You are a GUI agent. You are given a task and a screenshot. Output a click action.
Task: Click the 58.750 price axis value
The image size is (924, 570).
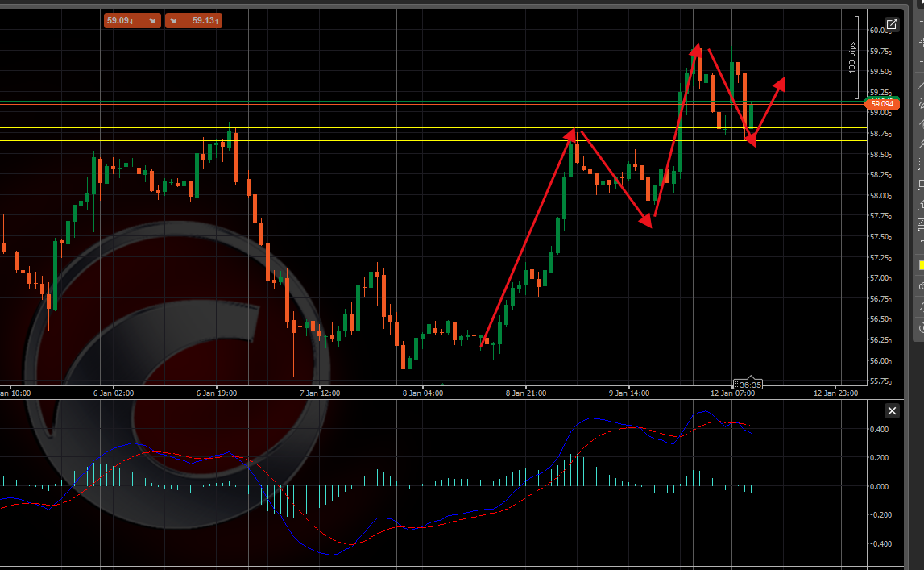point(880,135)
